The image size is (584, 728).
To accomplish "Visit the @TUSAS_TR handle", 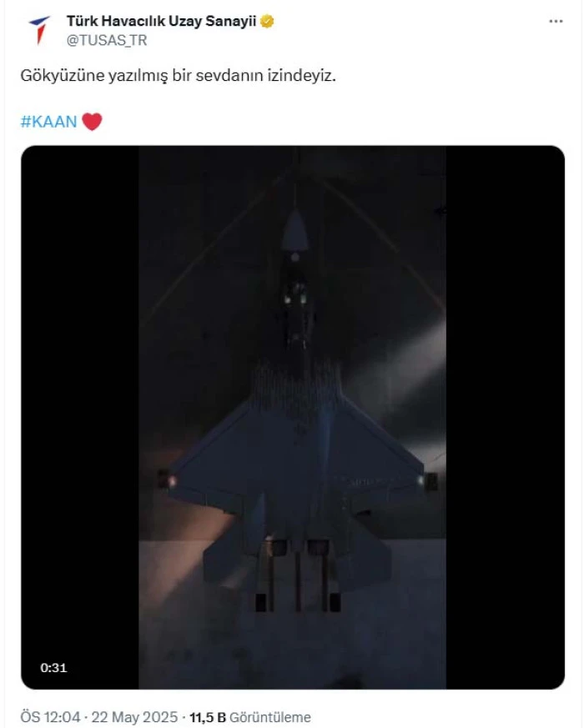I will (x=107, y=40).
